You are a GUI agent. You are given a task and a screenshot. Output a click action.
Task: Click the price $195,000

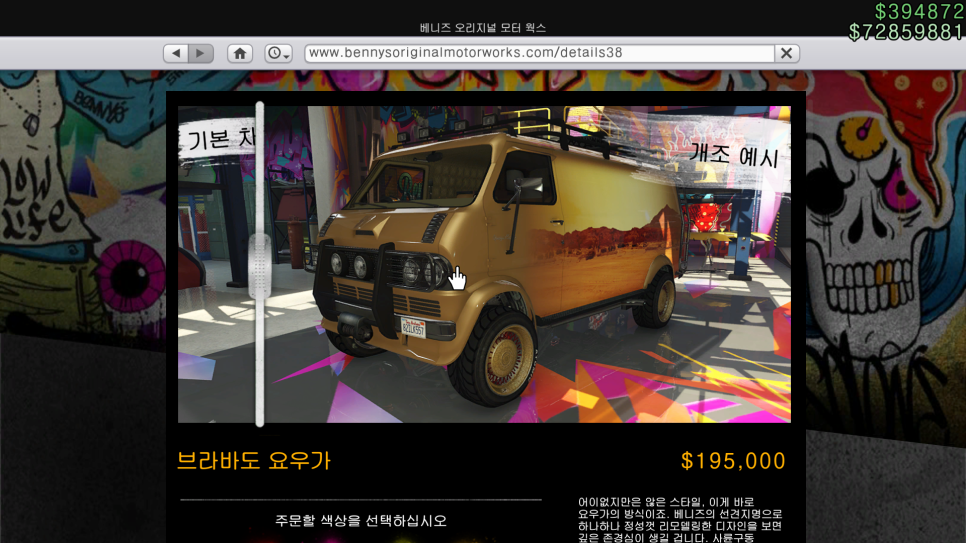(x=733, y=461)
